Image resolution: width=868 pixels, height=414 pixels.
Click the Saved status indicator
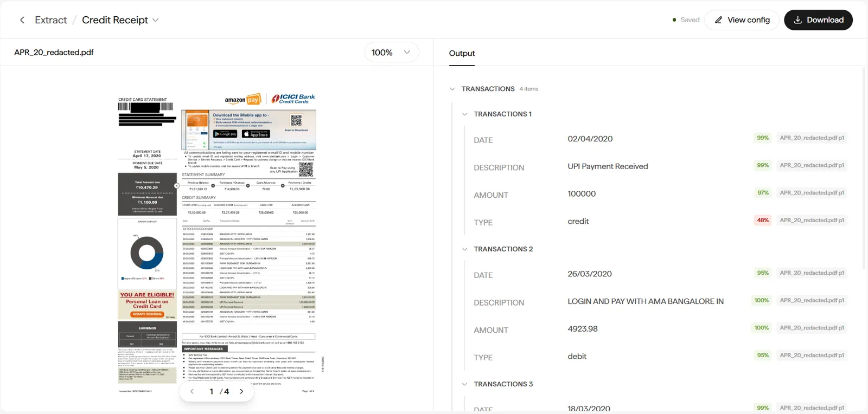(x=686, y=20)
